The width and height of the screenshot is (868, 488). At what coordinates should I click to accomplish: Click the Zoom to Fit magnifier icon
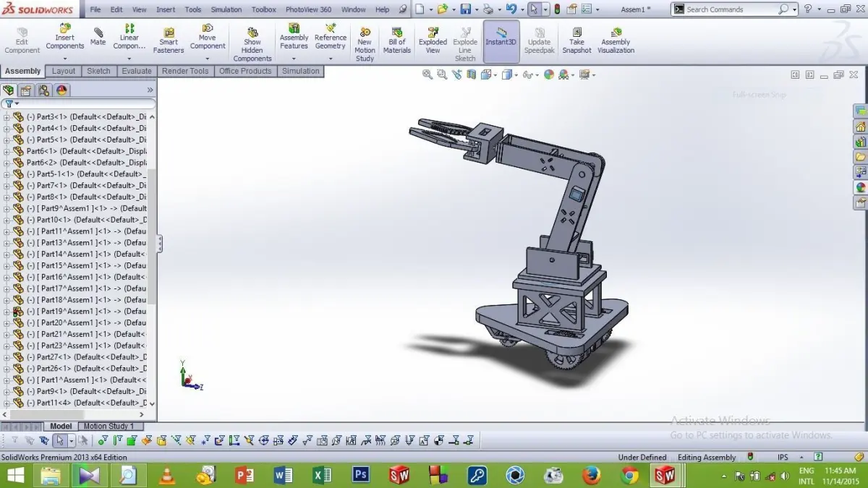pyautogui.click(x=427, y=74)
